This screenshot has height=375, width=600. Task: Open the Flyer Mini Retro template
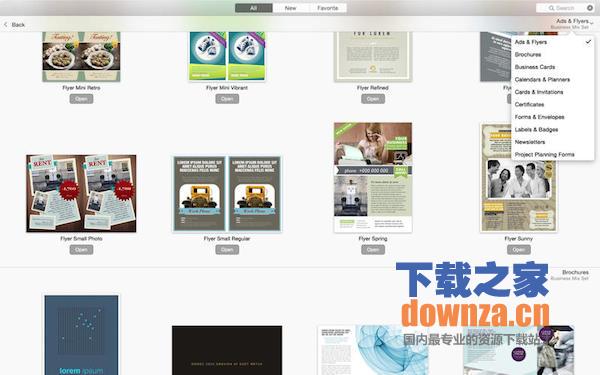[x=81, y=99]
